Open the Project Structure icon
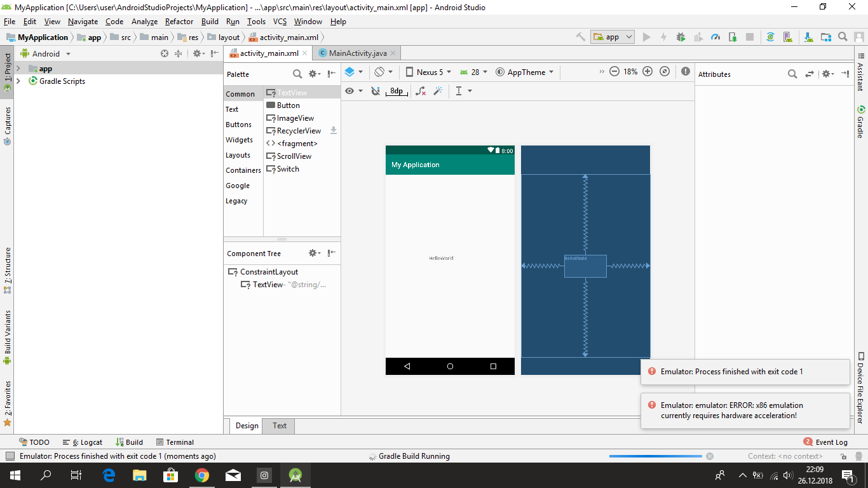The height and width of the screenshot is (488, 868). click(x=825, y=37)
